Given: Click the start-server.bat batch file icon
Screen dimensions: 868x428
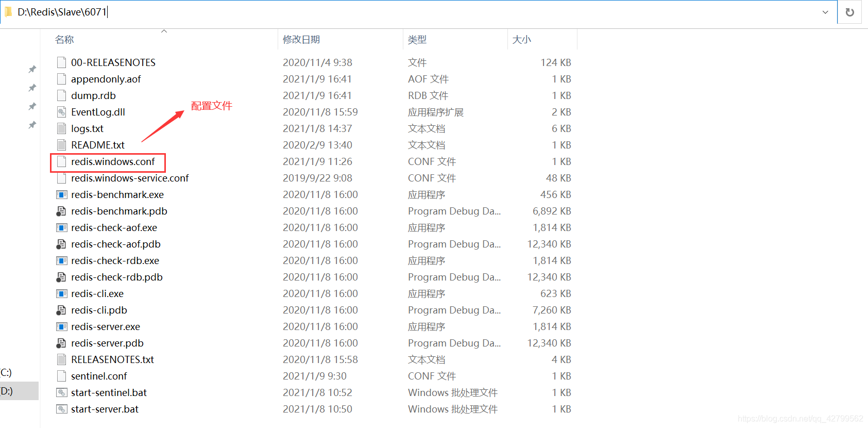Looking at the screenshot, I should [x=61, y=409].
